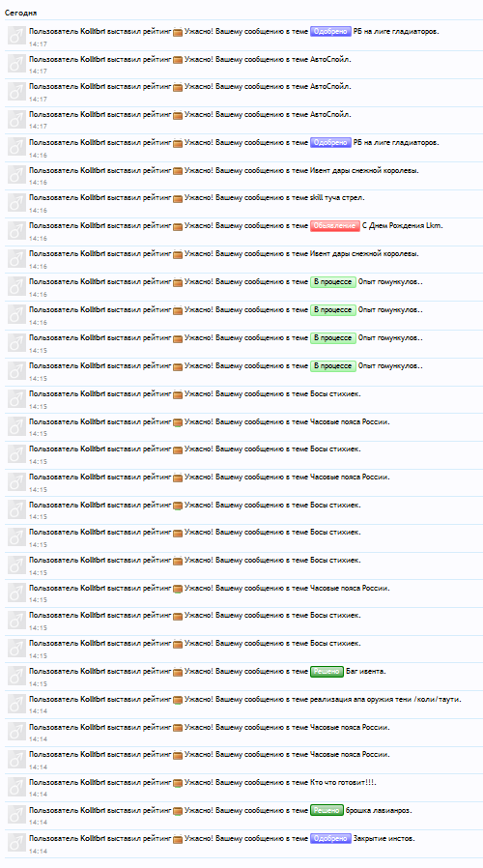Click rating icon in the брошка лавианроз row
Viewport: 483px width, 868px height.
[x=178, y=811]
